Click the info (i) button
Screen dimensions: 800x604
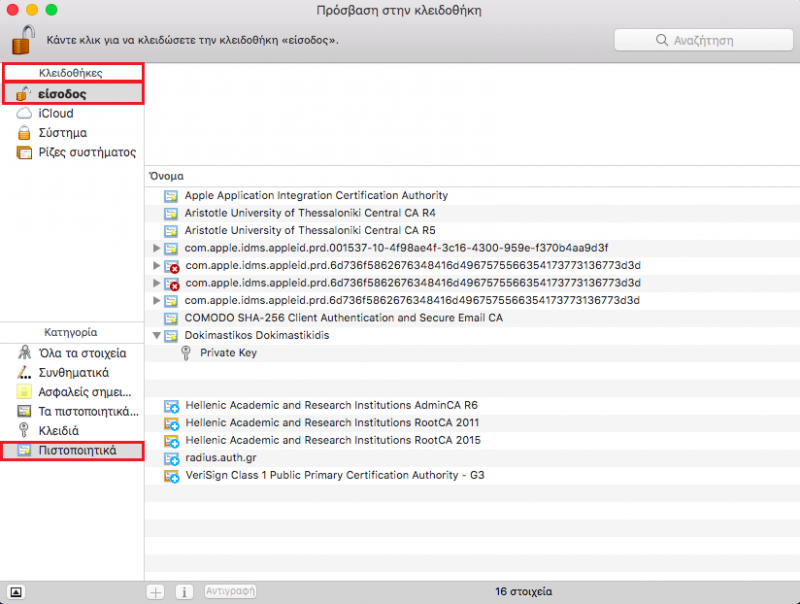pyautogui.click(x=184, y=592)
